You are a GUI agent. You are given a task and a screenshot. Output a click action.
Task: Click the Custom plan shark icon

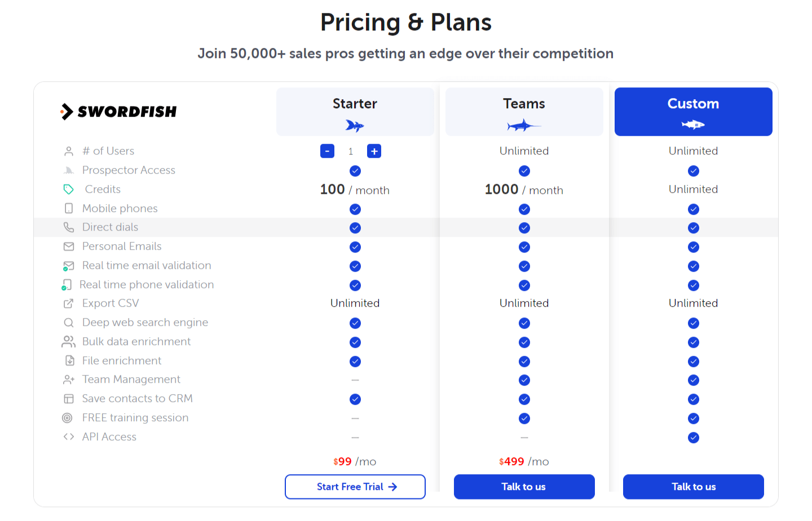click(693, 125)
